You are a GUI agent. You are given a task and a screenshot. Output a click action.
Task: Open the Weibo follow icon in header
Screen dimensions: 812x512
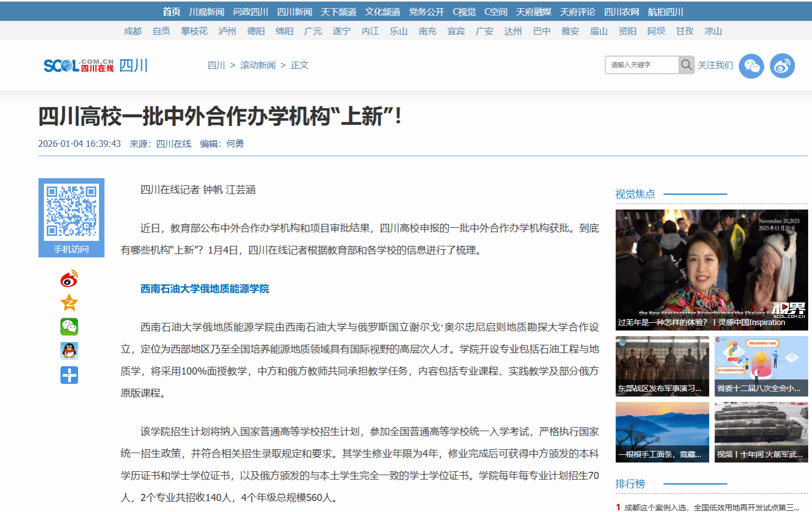tap(782, 66)
